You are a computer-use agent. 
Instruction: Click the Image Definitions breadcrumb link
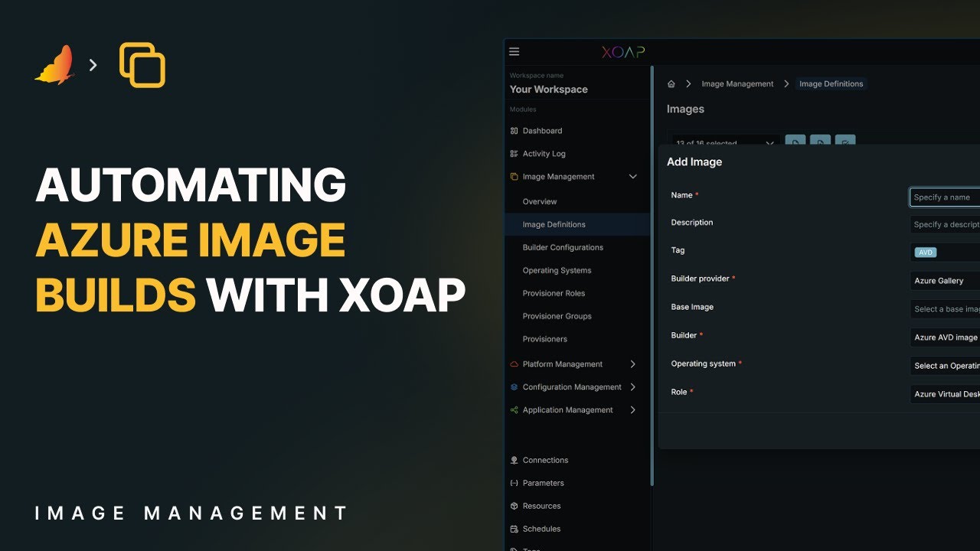click(831, 84)
